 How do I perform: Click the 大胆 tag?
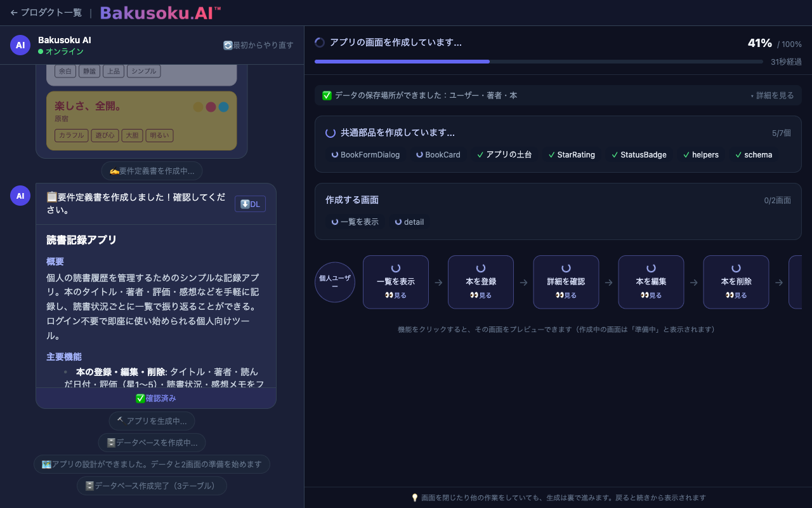[132, 135]
